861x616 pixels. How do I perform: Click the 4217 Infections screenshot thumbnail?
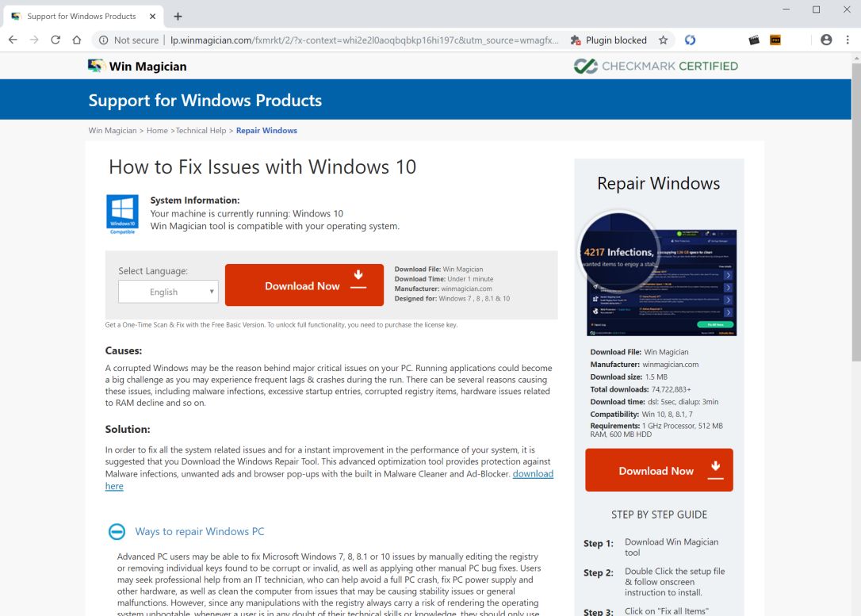point(659,274)
